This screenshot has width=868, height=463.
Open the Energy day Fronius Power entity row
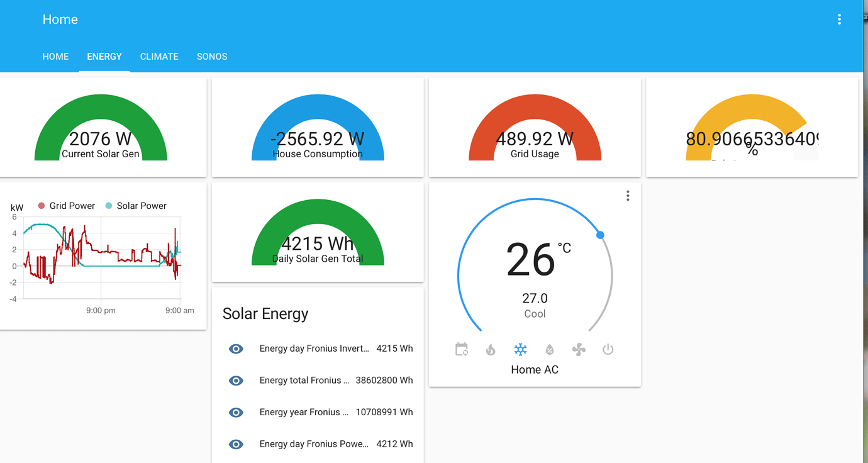[314, 444]
